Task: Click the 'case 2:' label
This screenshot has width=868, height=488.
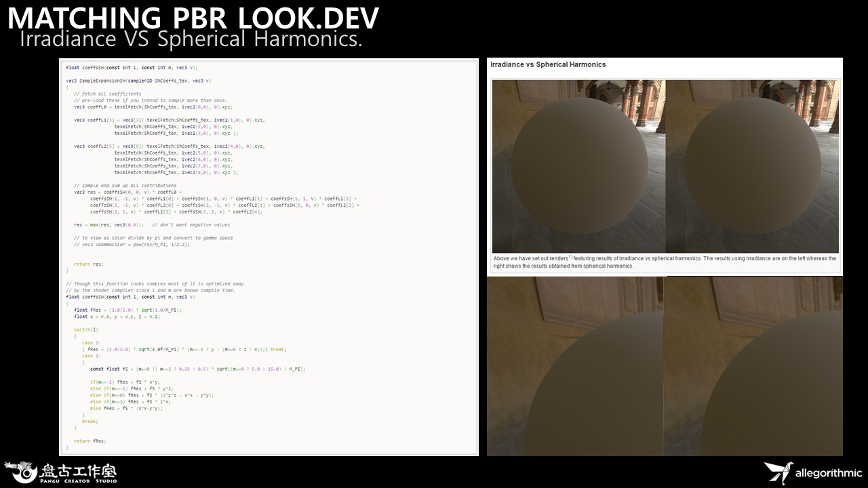Action: [92, 356]
